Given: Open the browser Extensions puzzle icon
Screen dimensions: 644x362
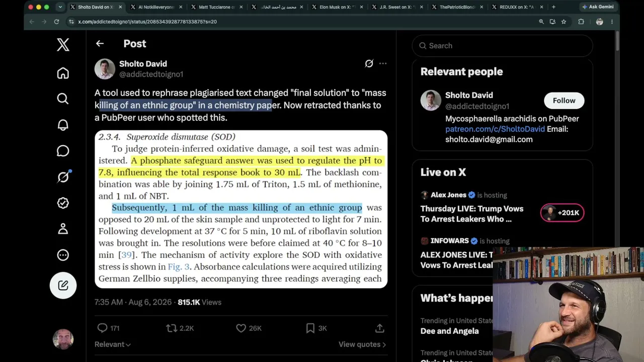Looking at the screenshot, I should click(581, 22).
